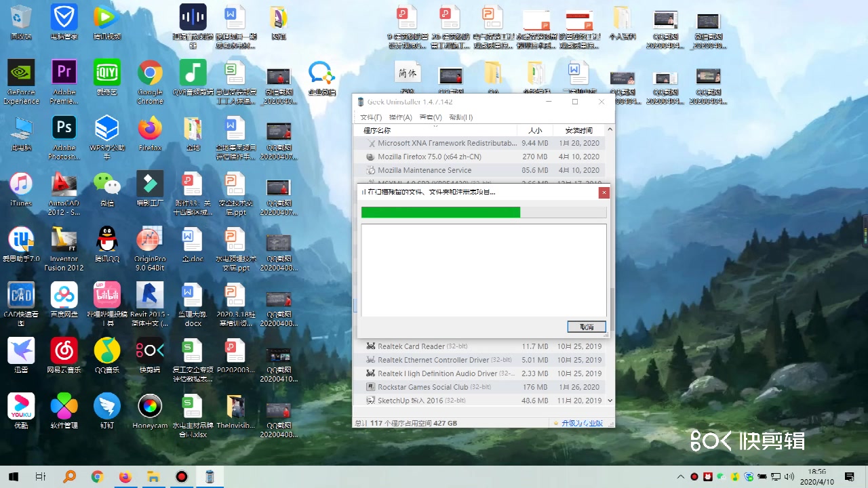Click inside the empty scan results box
The height and width of the screenshot is (488, 868).
[484, 270]
